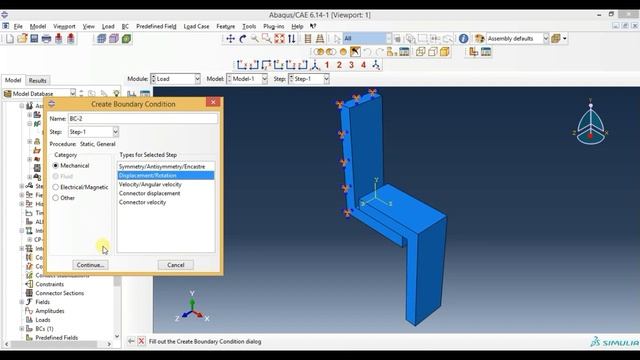This screenshot has height=360, width=640.
Task: Select the Mechanical category radio button
Action: point(56,166)
